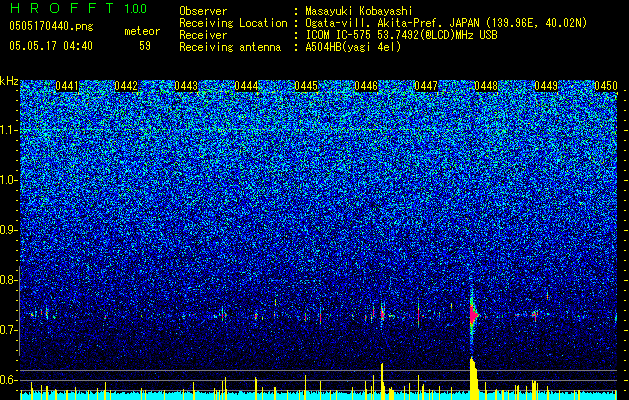This screenshot has width=629, height=400.
Task: Click the 0441 time marker
Action: [67, 86]
